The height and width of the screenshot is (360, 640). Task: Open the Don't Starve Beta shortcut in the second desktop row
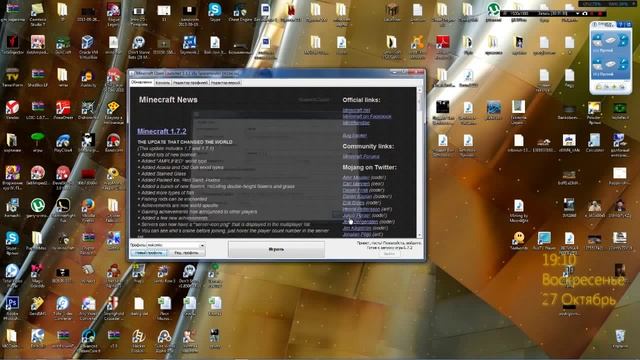coord(139,46)
